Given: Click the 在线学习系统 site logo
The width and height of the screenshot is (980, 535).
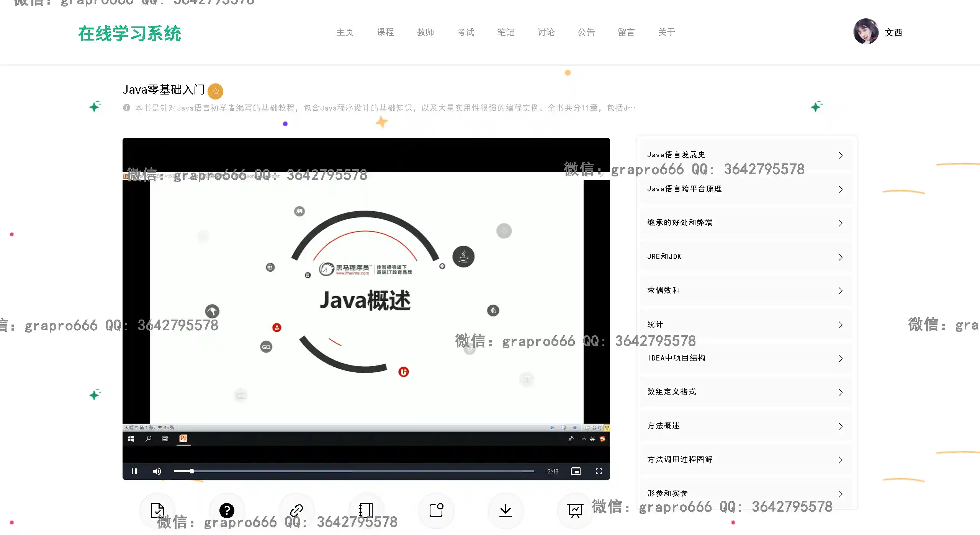Looking at the screenshot, I should (x=129, y=34).
